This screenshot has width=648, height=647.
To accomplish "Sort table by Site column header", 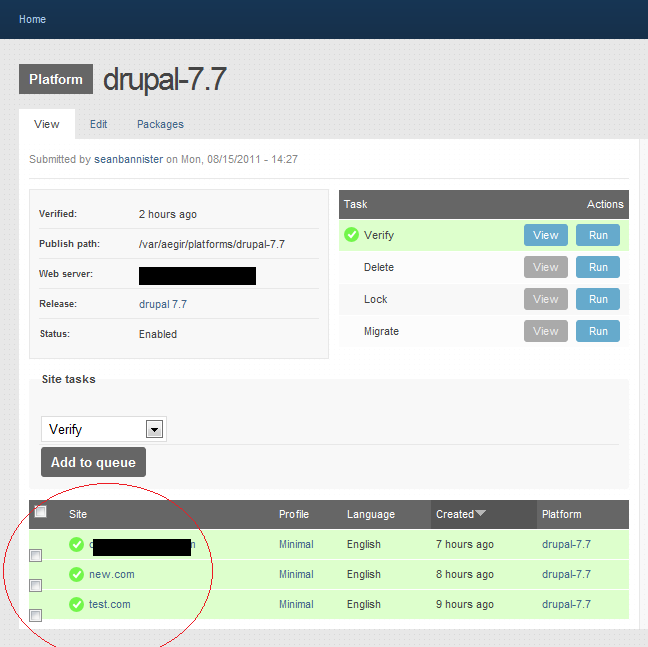I will coord(78,514).
